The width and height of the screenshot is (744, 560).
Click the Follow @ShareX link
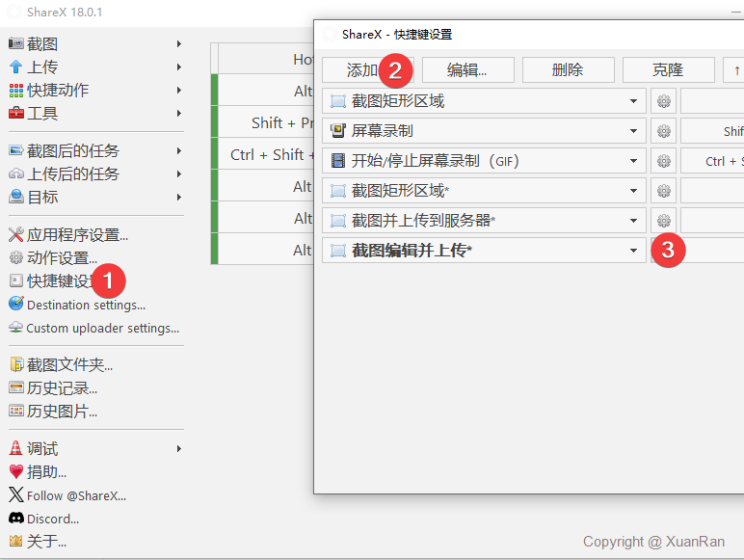[x=76, y=495]
